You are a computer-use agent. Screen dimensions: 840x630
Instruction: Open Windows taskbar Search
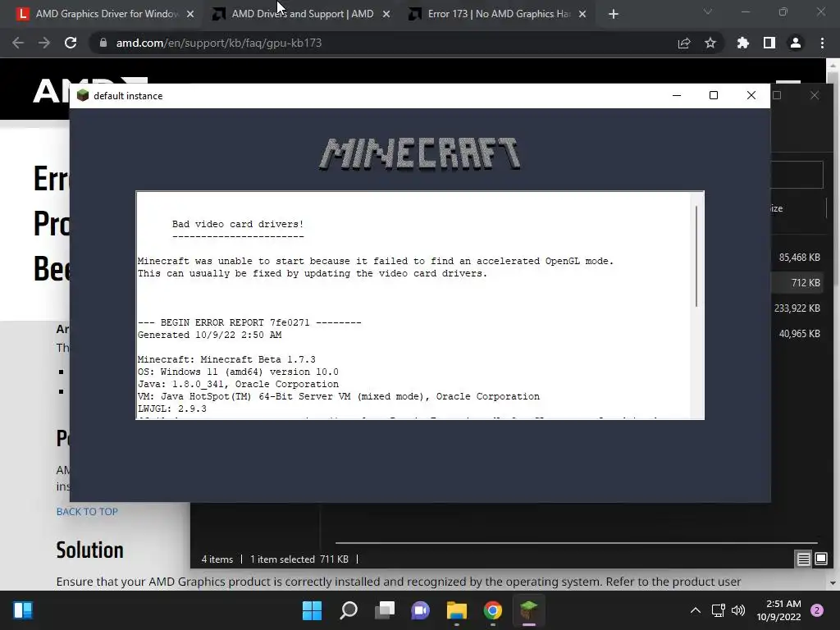[348, 610]
